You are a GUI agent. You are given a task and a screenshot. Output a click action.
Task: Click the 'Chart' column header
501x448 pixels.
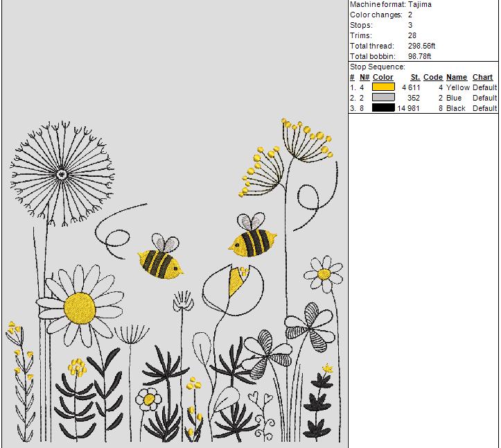click(x=482, y=77)
